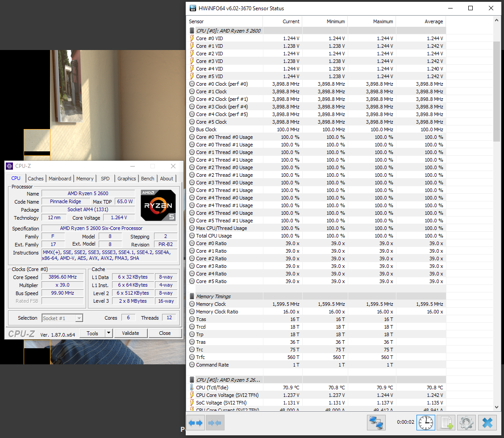Open HWiNFO sensor settings gear icon

467,422
